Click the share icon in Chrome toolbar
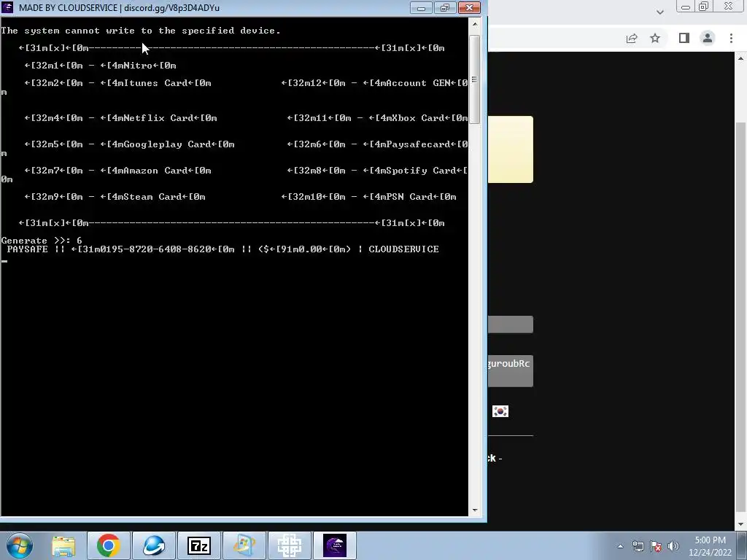Image resolution: width=747 pixels, height=560 pixels. [x=632, y=38]
